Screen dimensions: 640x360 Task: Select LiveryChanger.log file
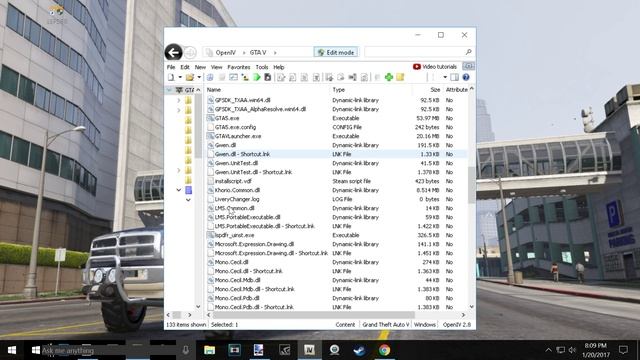click(x=237, y=199)
